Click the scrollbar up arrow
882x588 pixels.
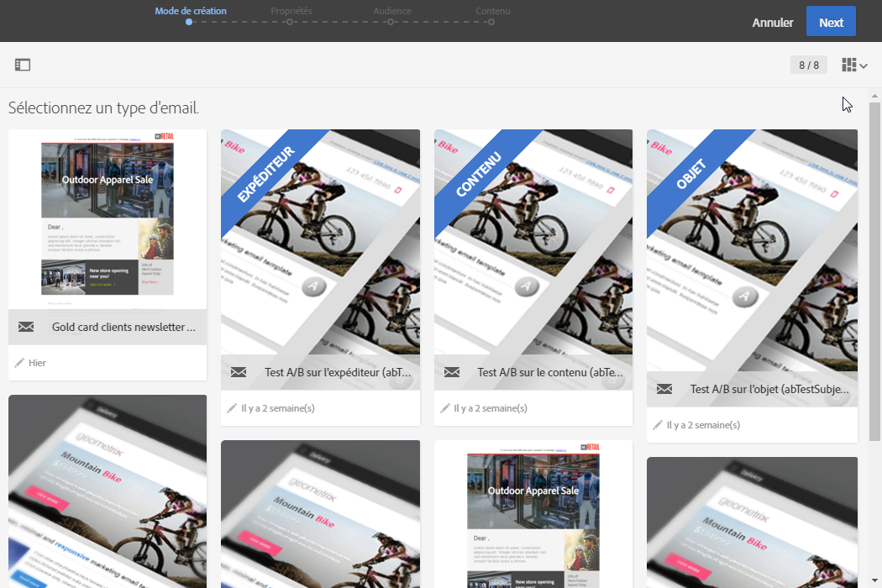point(874,97)
